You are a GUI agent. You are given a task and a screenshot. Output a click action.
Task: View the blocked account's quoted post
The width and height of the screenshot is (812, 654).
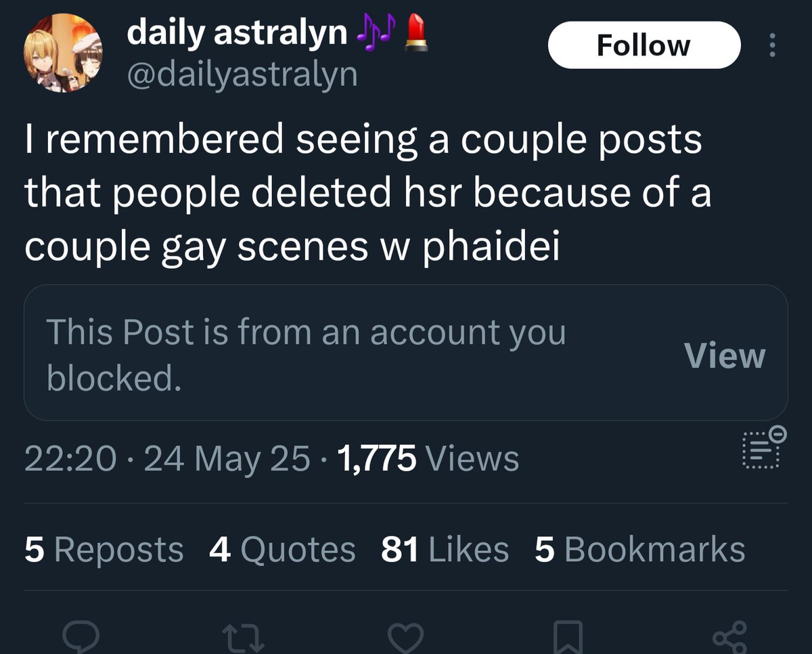pos(724,355)
